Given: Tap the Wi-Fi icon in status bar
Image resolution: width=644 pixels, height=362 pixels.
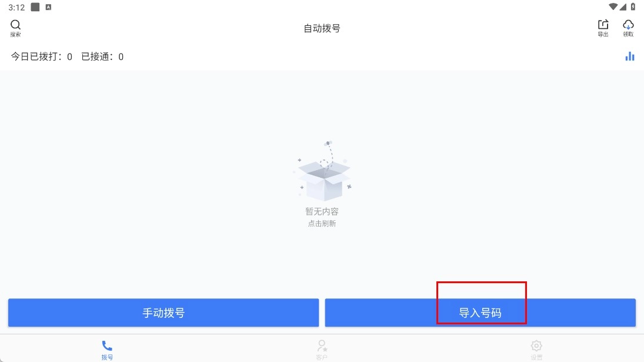Looking at the screenshot, I should click(613, 6).
